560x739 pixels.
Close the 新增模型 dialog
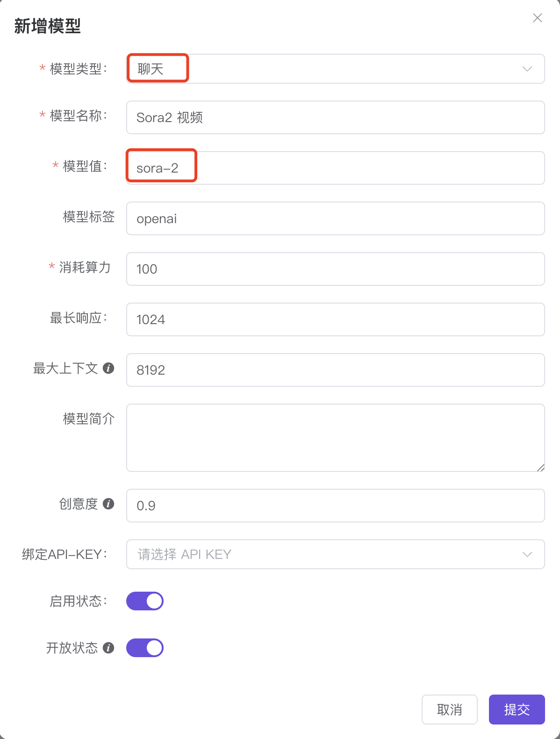click(x=538, y=18)
